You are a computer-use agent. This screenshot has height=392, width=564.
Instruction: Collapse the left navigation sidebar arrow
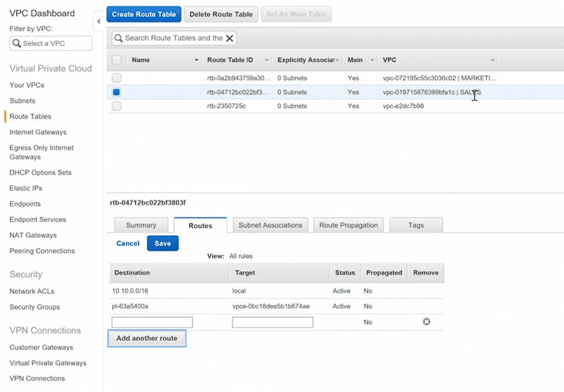(x=98, y=22)
